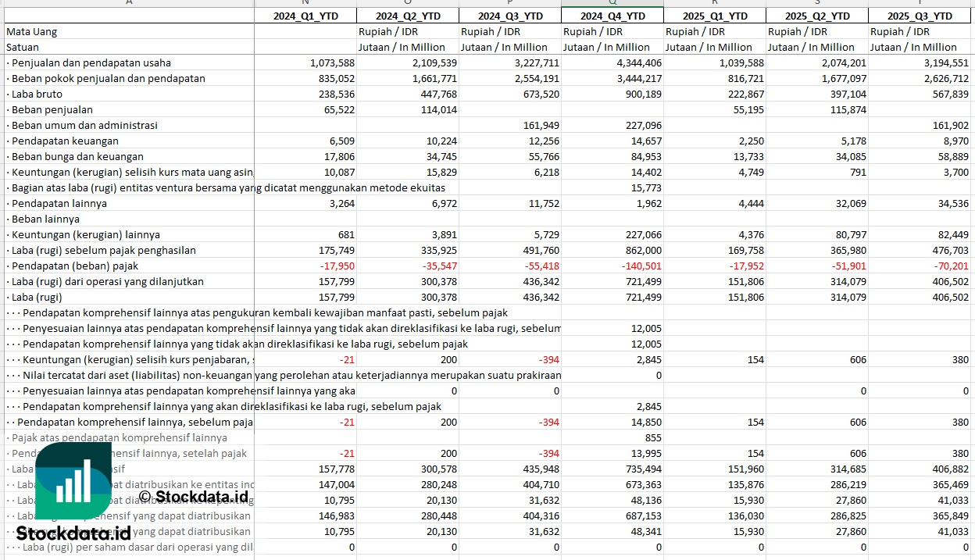The width and height of the screenshot is (975, 560).
Task: Select the 2024_Q2_YTD column header cell
Action: (408, 16)
